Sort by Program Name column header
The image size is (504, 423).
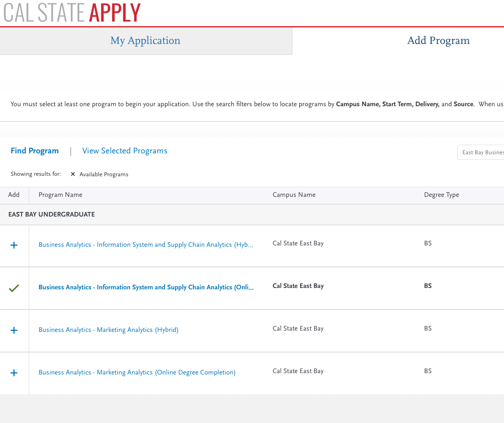pyautogui.click(x=60, y=195)
